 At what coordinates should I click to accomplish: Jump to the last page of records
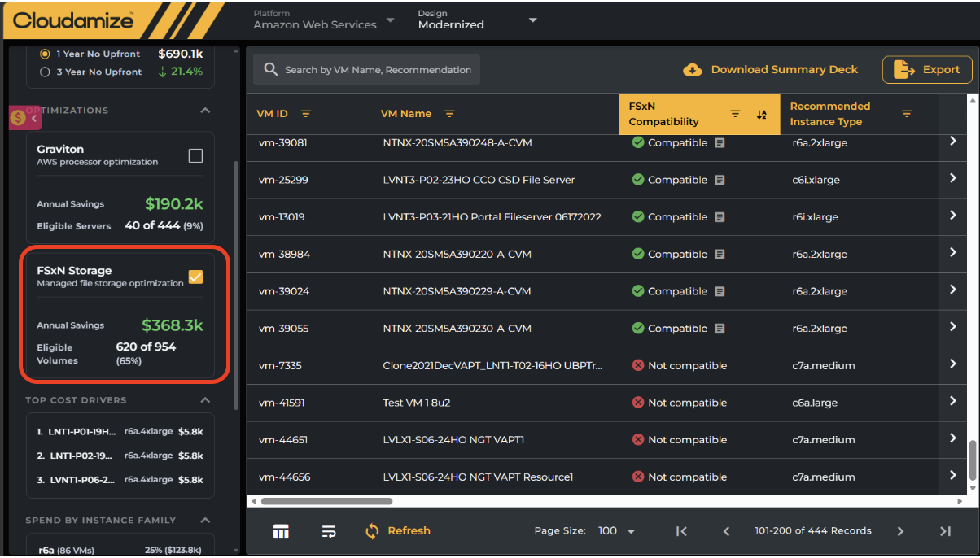945,531
